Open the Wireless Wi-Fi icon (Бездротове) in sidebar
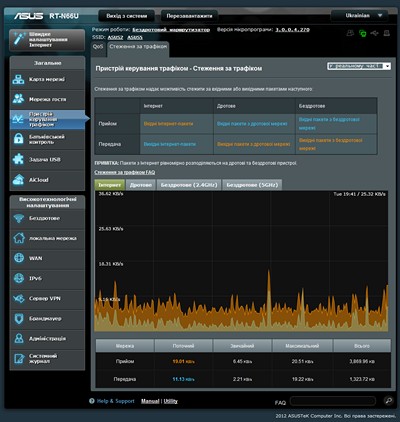This screenshot has height=422, width=400. click(x=19, y=218)
